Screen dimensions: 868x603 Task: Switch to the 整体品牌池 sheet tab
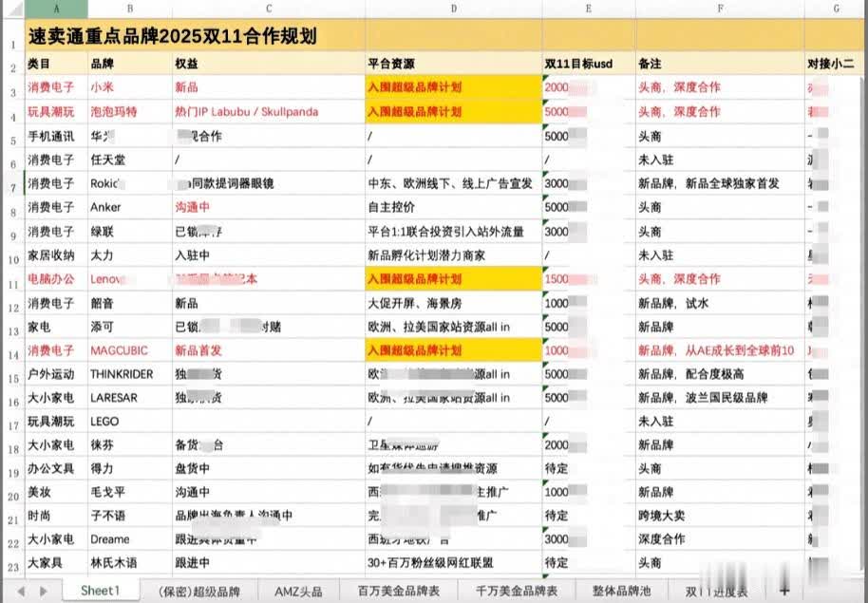tap(621, 592)
